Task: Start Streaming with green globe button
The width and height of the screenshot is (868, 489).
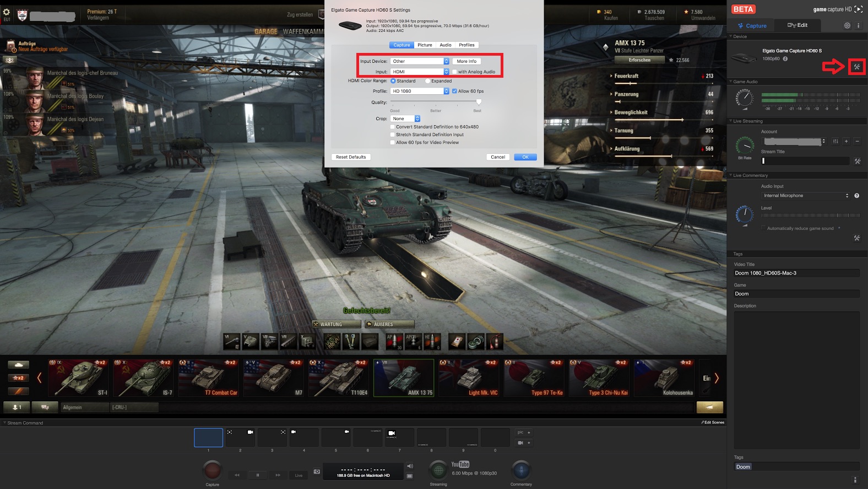Action: click(x=438, y=470)
